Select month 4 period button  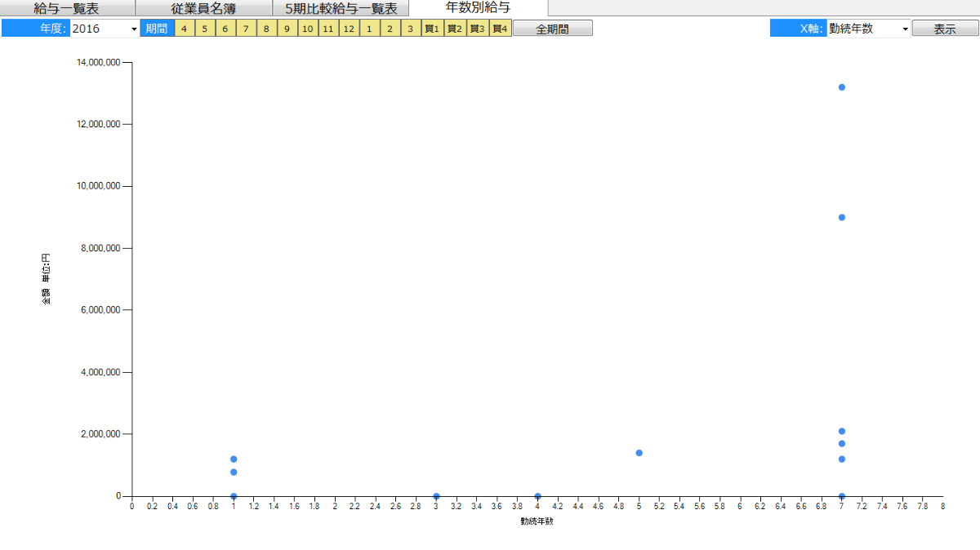tap(184, 29)
